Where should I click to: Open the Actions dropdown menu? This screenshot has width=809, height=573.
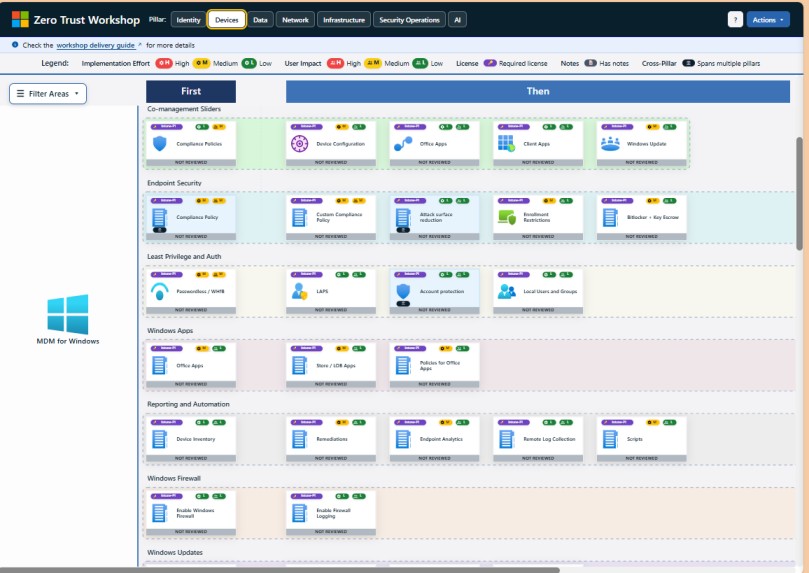pos(768,19)
